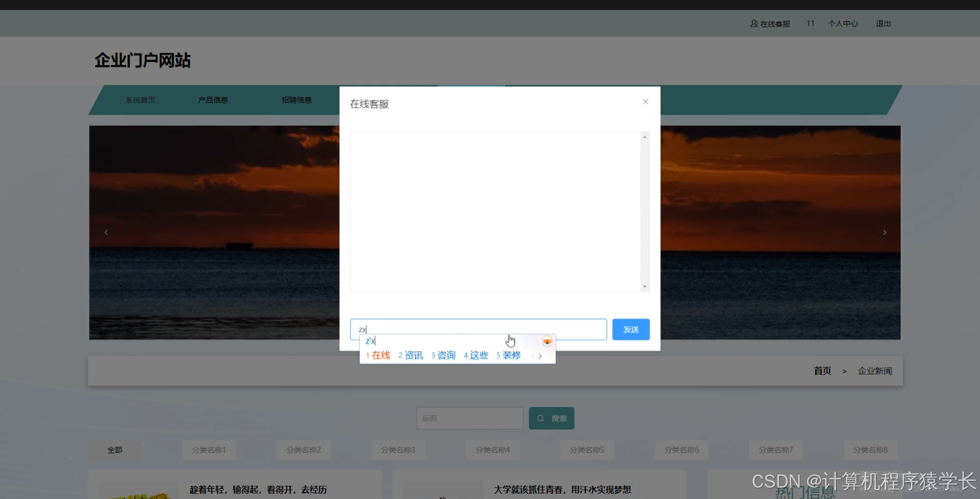Screen dimensions: 980x499
Task: Close the 在线客服 dialog with X icon
Action: (645, 102)
